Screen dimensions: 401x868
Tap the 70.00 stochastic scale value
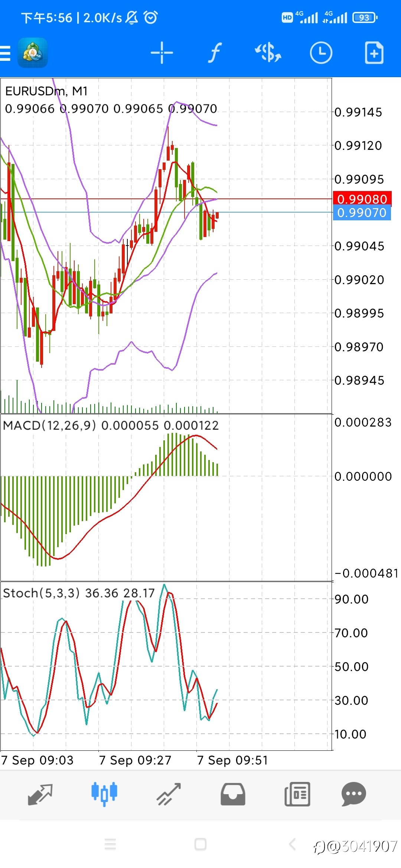point(351,633)
